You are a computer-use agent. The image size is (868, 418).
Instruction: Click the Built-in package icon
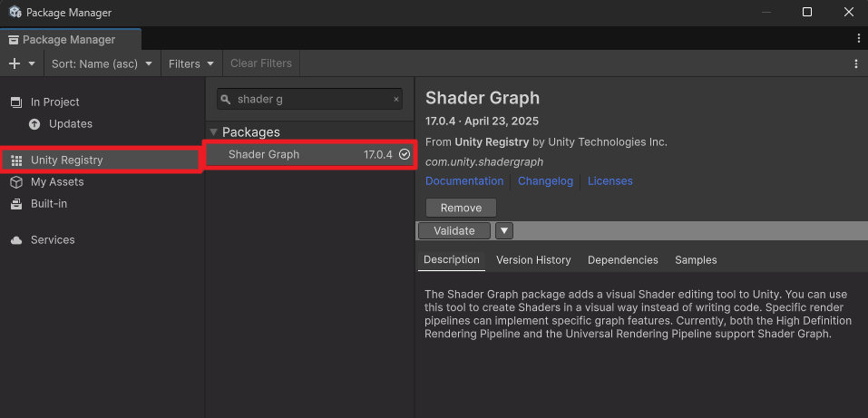(x=16, y=204)
